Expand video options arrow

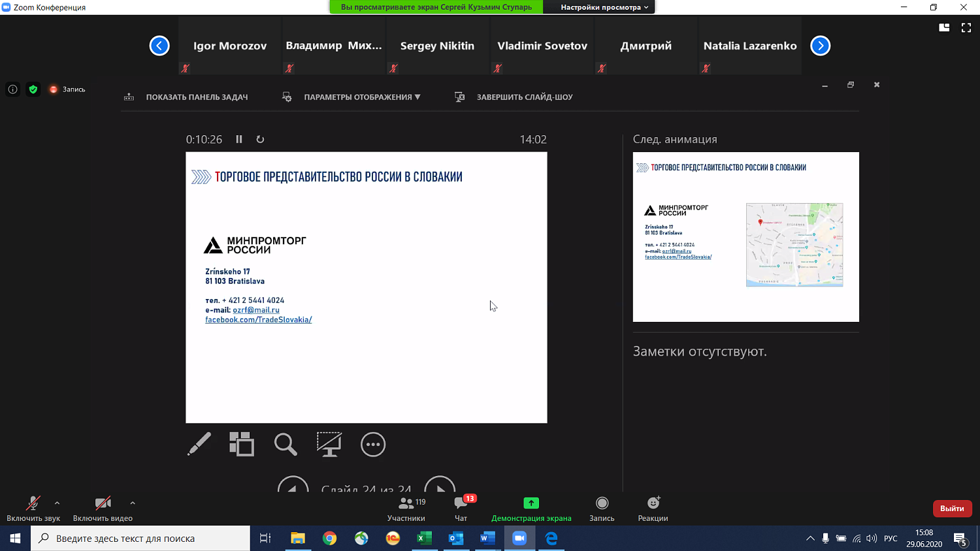pos(133,503)
